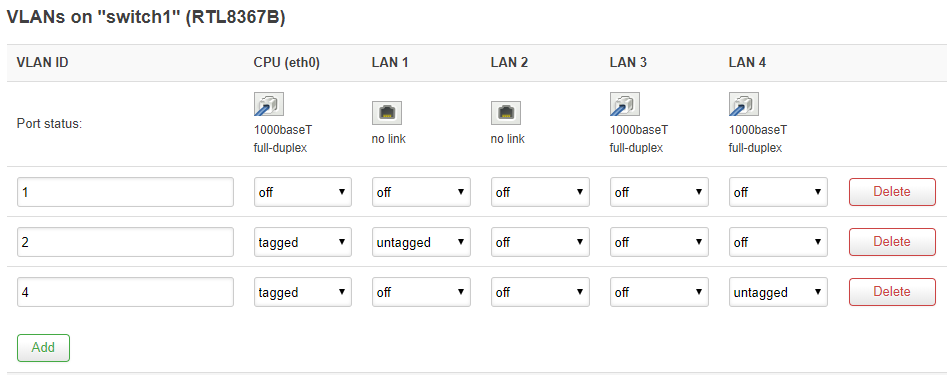Delete the VLAN 4 row

pyautogui.click(x=892, y=292)
